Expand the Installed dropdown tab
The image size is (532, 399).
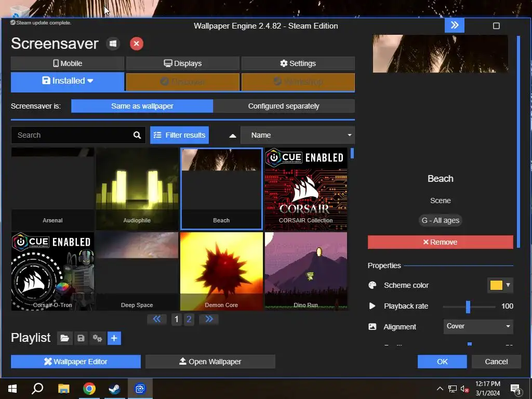pos(68,81)
